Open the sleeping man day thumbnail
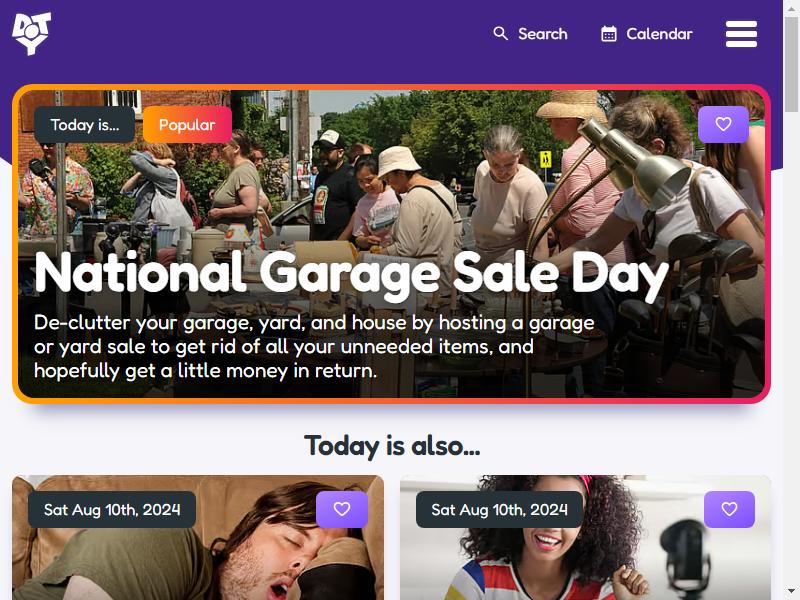This screenshot has width=800, height=600. (x=198, y=538)
